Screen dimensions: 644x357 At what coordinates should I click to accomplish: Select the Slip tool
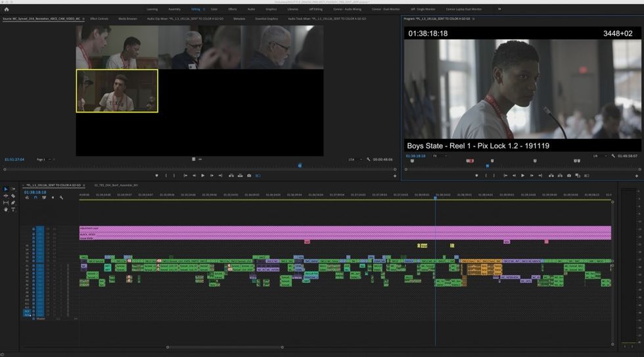tap(6, 202)
